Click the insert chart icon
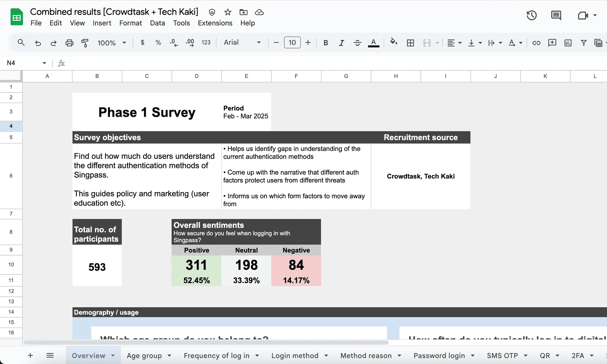Screen dimensions: 607x364 coord(568,43)
